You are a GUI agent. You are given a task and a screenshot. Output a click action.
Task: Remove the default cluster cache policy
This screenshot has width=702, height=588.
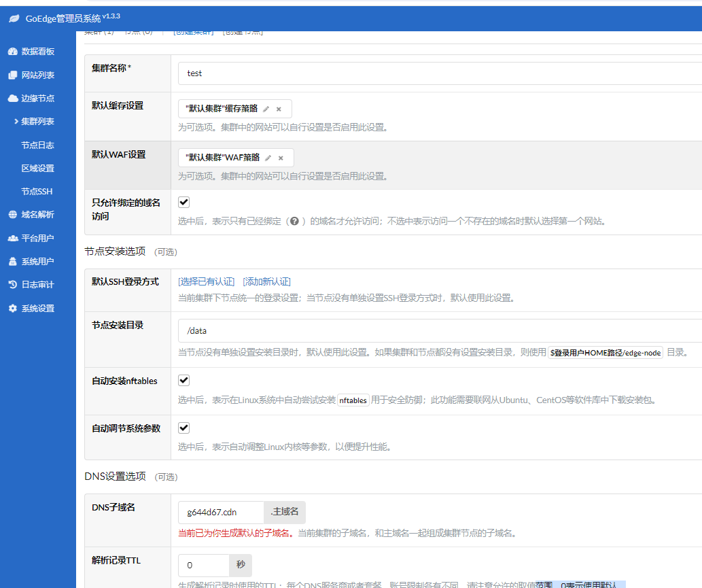coord(279,109)
